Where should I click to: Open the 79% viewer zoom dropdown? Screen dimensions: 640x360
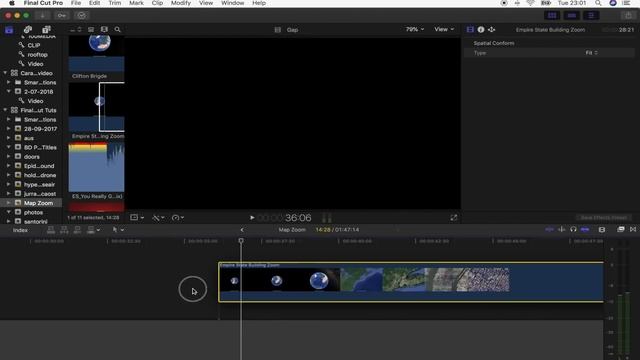pyautogui.click(x=415, y=29)
